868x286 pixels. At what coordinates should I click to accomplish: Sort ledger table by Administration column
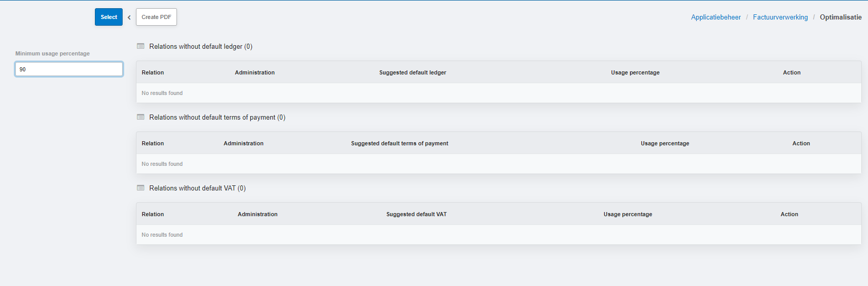pyautogui.click(x=255, y=72)
